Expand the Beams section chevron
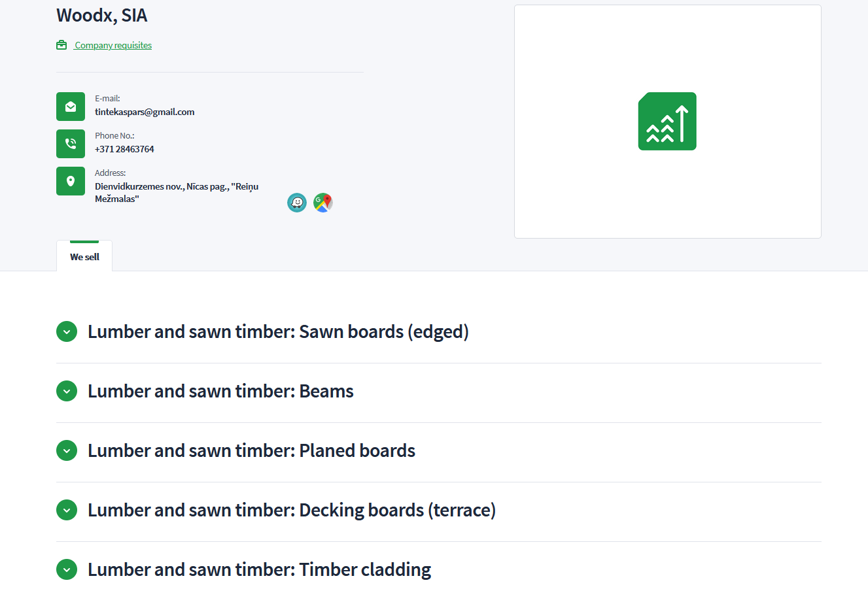This screenshot has height=589, width=868. point(67,392)
